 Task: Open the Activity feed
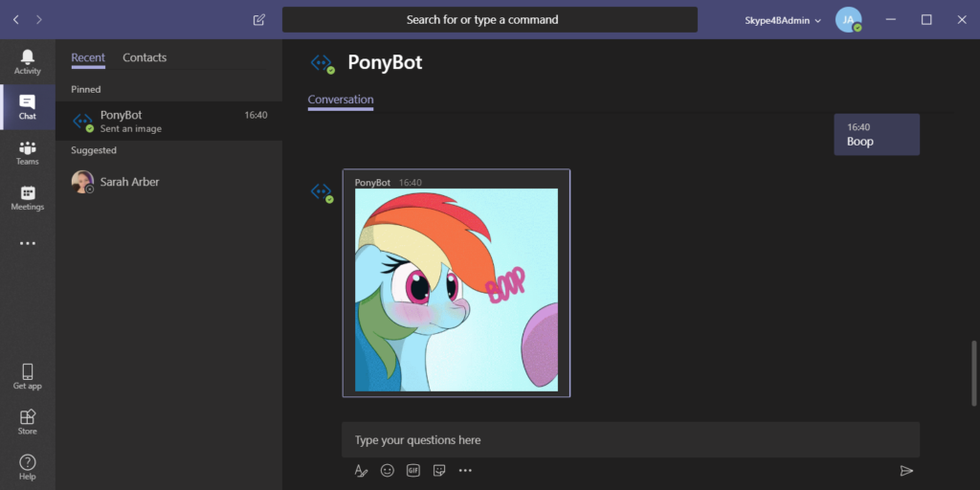(x=28, y=62)
